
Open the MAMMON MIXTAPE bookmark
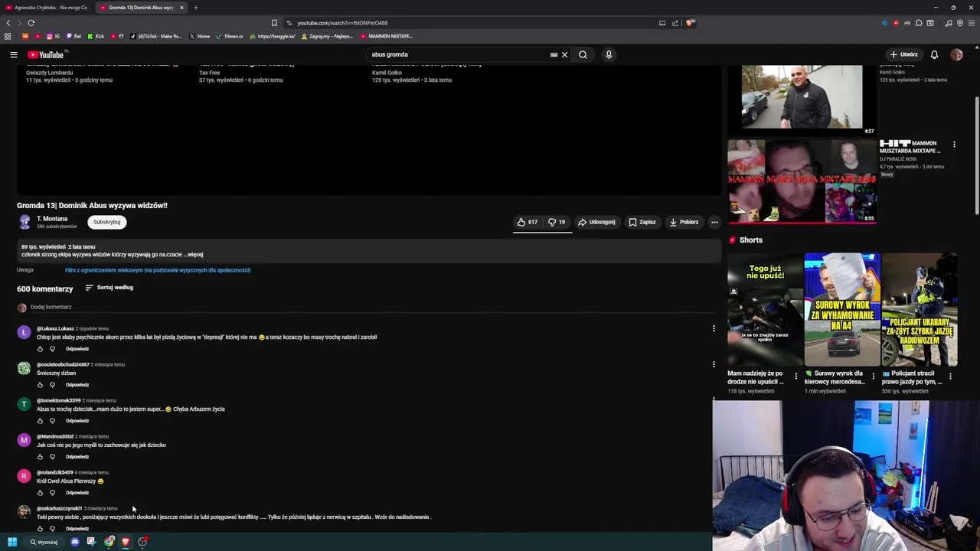[x=387, y=36]
